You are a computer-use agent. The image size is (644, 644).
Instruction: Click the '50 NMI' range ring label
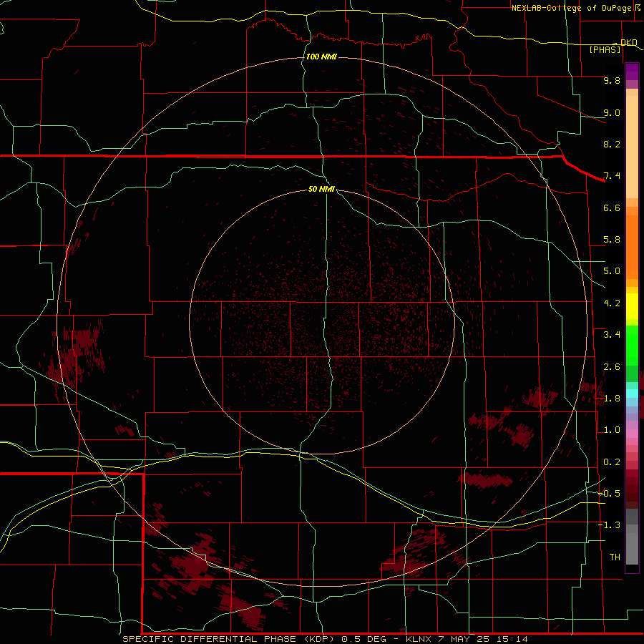[321, 189]
